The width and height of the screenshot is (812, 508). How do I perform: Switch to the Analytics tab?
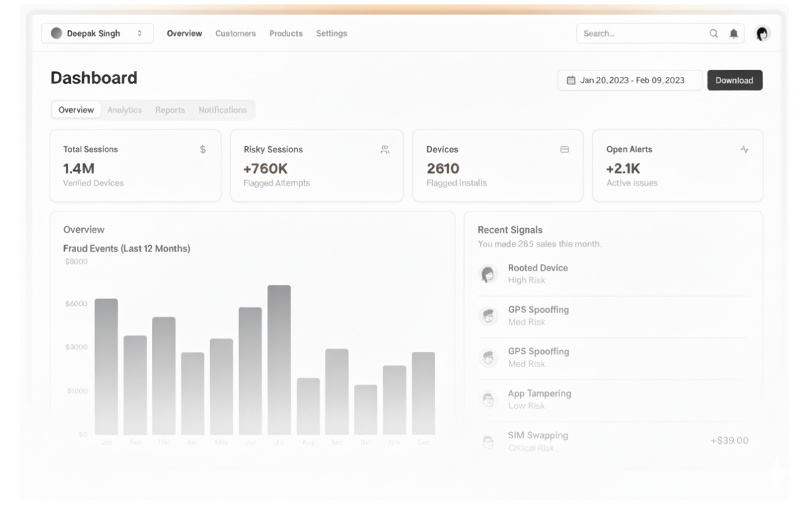coord(124,110)
